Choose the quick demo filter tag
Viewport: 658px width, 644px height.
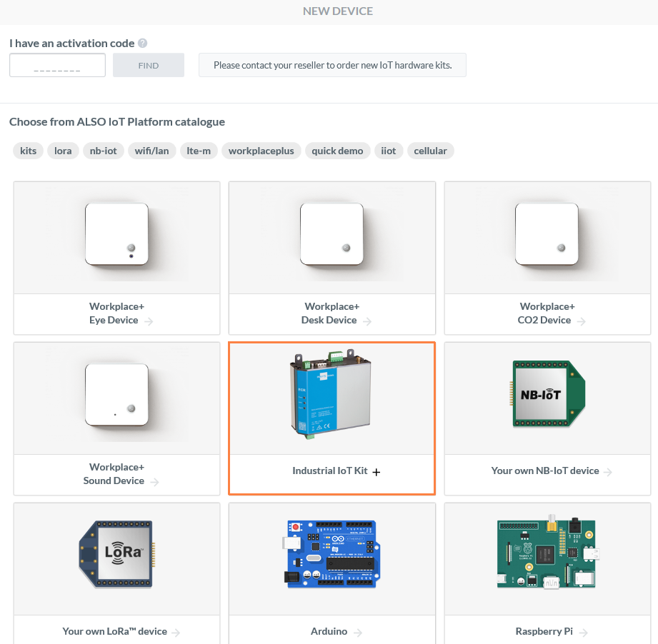click(x=337, y=151)
